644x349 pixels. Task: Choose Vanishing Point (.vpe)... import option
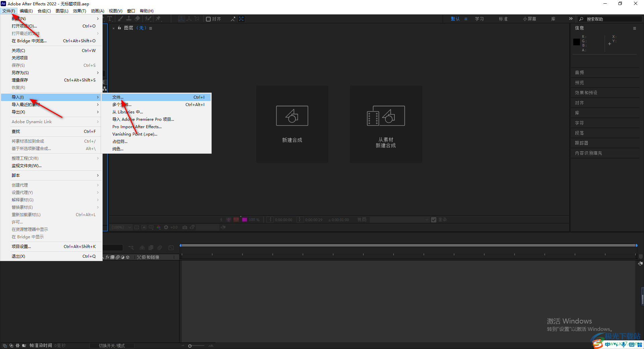(x=156, y=134)
